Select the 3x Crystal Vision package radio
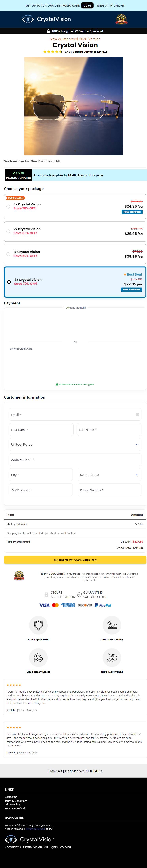 pyautogui.click(x=9, y=207)
